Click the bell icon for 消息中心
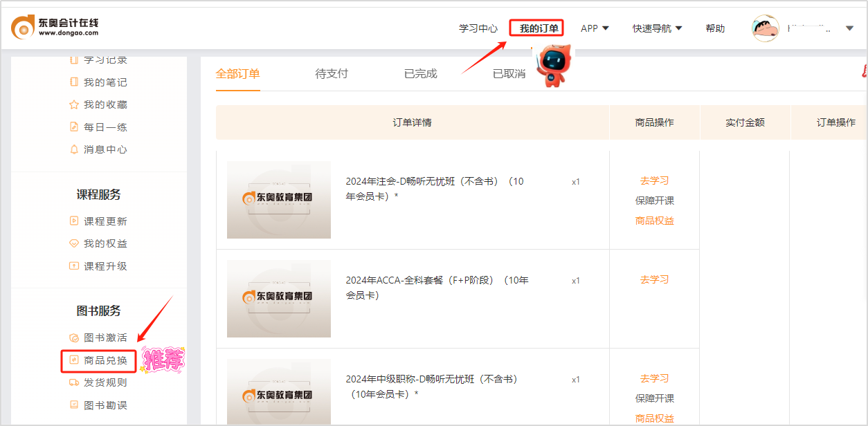The width and height of the screenshot is (868, 426). (x=74, y=149)
